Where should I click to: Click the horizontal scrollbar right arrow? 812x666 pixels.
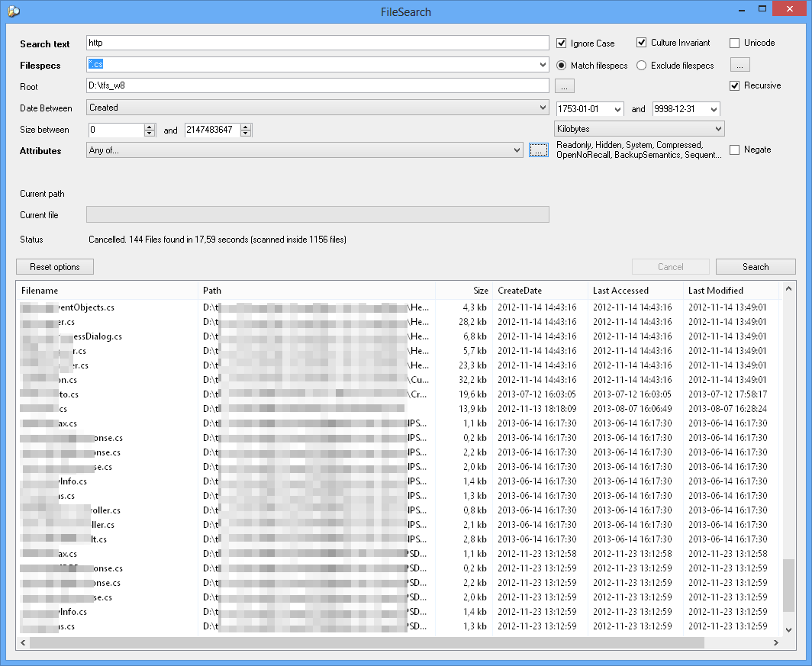click(x=775, y=642)
